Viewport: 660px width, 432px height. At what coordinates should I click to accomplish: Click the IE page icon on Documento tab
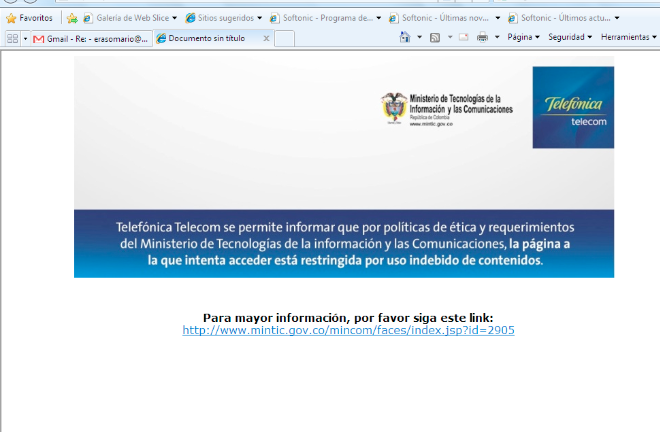click(x=161, y=38)
